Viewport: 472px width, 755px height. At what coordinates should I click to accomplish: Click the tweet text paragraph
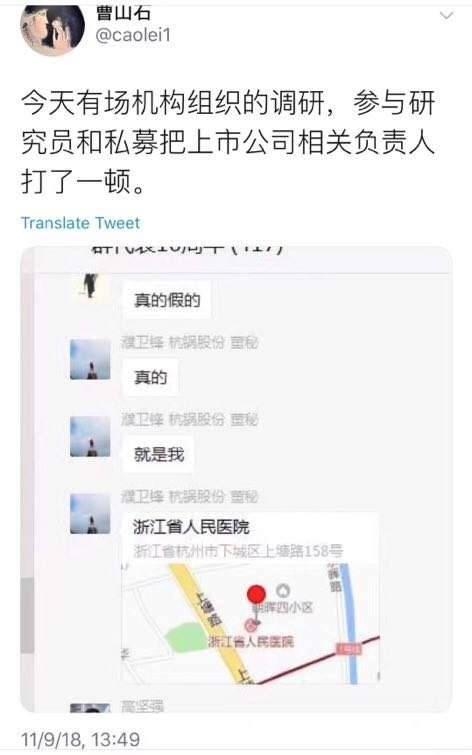coord(228,143)
